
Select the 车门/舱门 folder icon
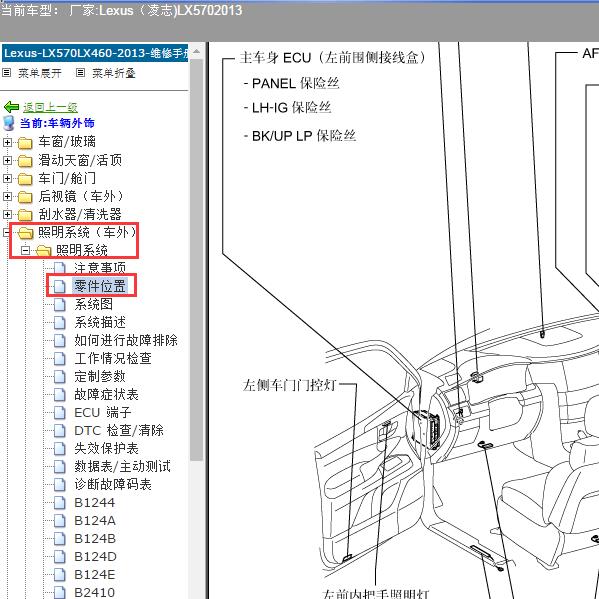[x=25, y=179]
